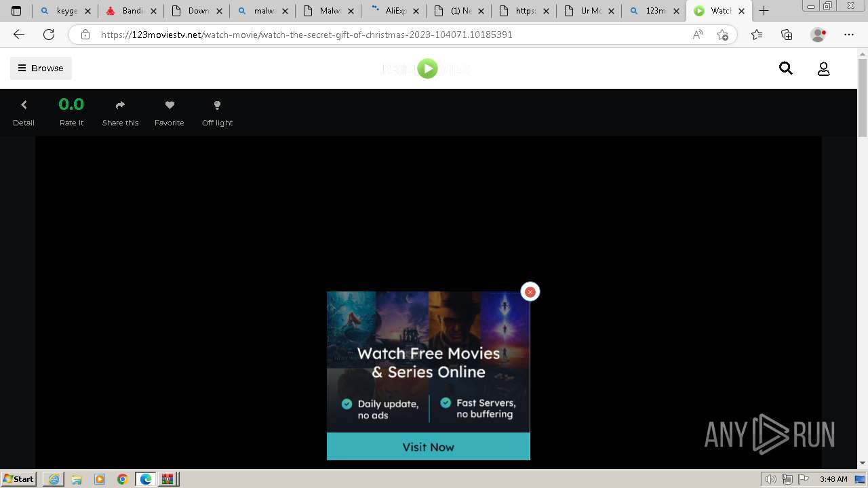Image resolution: width=868 pixels, height=488 pixels.
Task: Open Edge Settings and more menu
Action: [849, 35]
